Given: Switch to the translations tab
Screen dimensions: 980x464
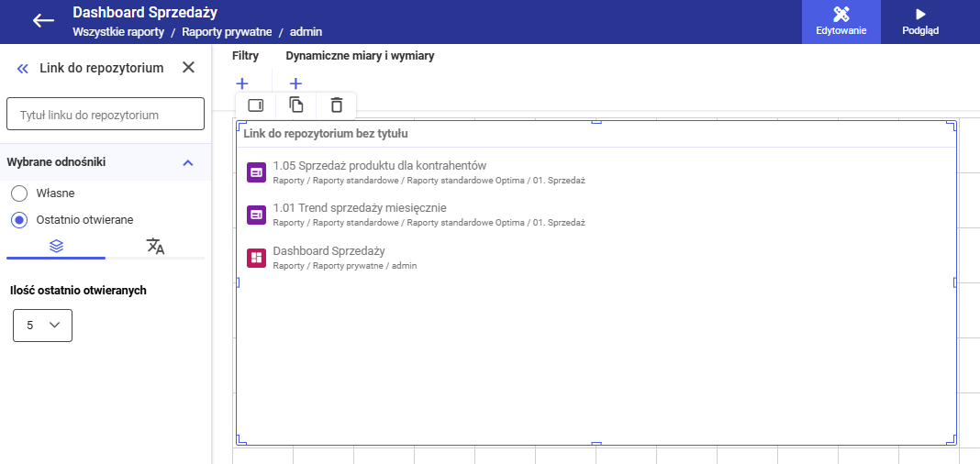Looking at the screenshot, I should (x=155, y=246).
